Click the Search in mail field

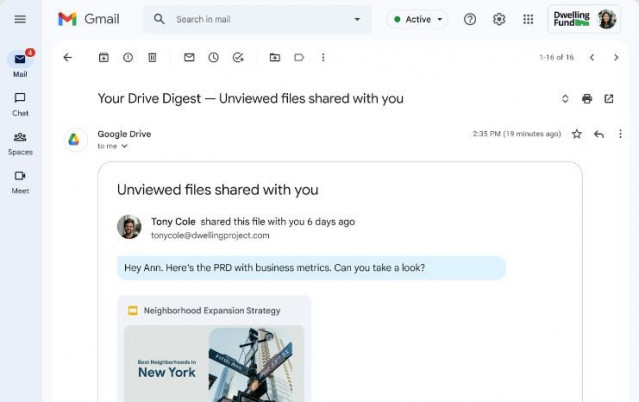[x=260, y=19]
